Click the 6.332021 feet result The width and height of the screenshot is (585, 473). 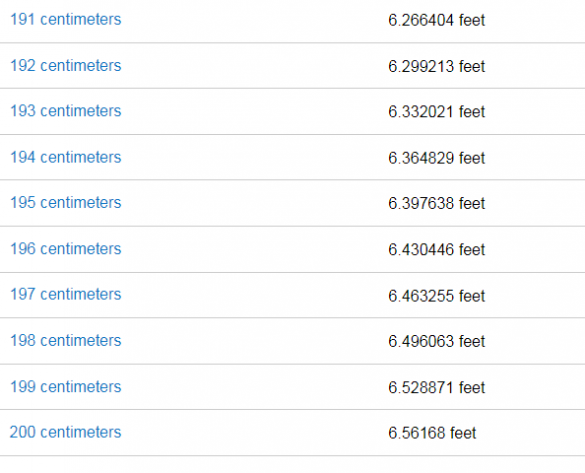437,112
